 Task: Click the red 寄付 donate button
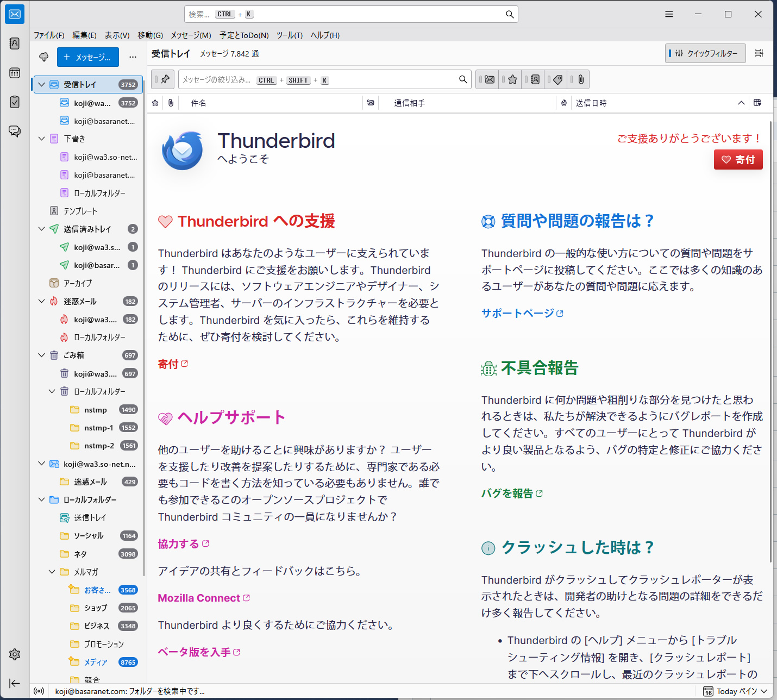(x=738, y=160)
